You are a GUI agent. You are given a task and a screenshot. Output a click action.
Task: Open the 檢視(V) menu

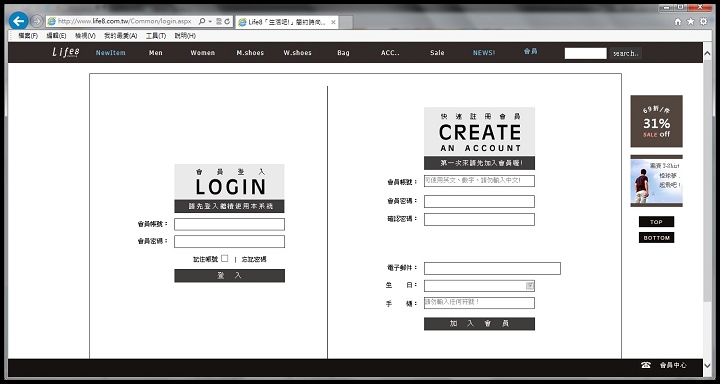click(x=85, y=35)
